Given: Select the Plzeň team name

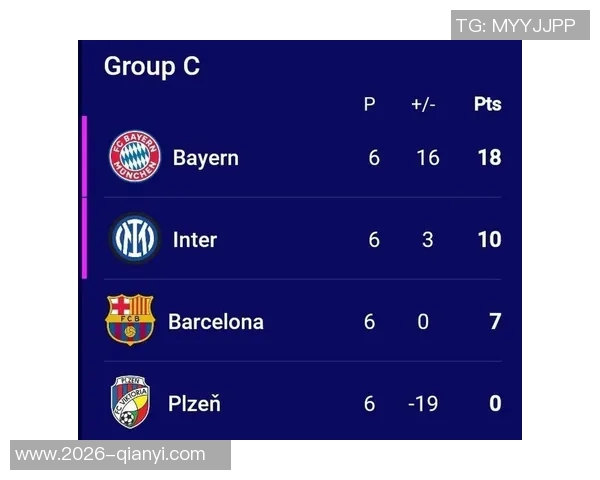Looking at the screenshot, I should point(194,404).
